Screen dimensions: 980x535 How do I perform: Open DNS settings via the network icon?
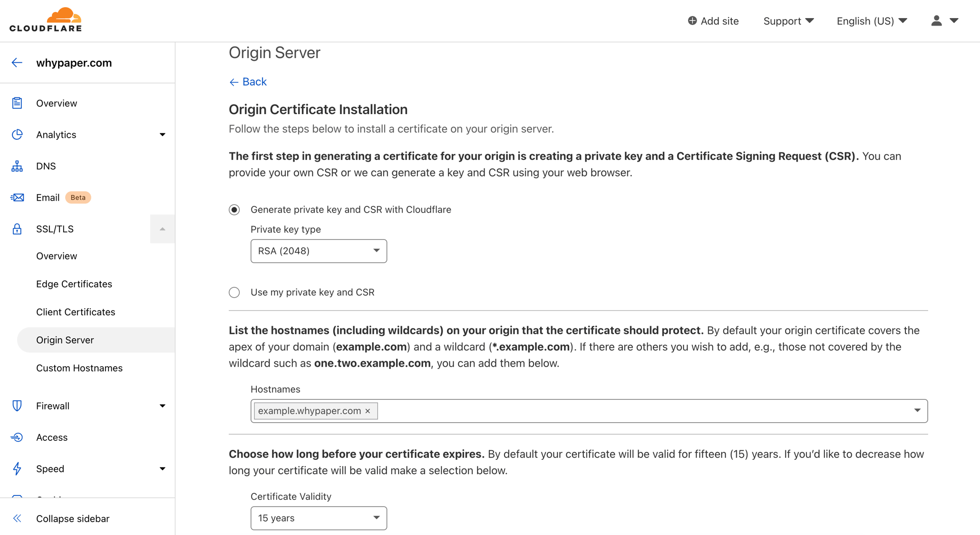click(17, 165)
